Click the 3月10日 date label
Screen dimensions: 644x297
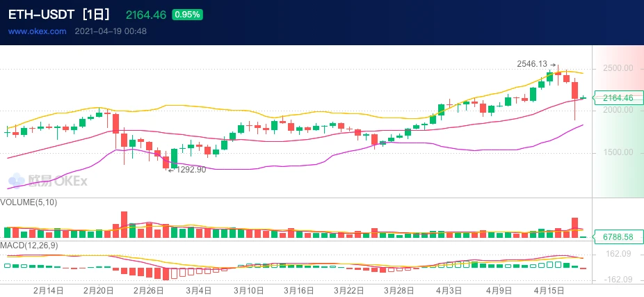[249, 291]
